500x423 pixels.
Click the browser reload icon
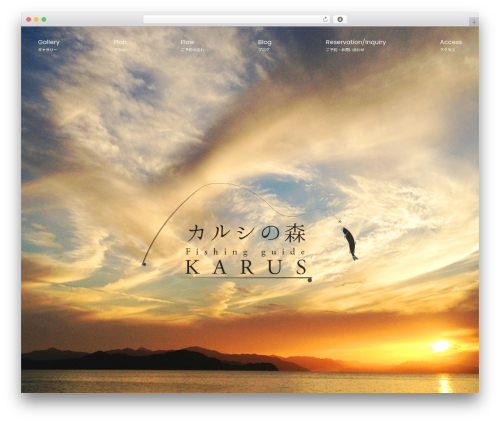coord(325,20)
